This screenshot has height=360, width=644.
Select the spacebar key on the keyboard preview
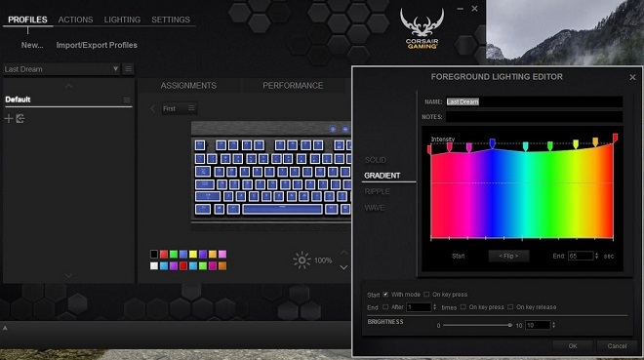click(x=282, y=209)
